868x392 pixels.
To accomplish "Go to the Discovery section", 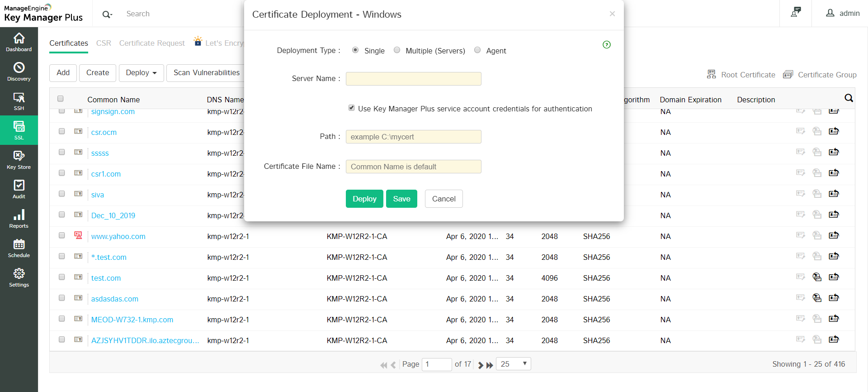I will pos(19,72).
